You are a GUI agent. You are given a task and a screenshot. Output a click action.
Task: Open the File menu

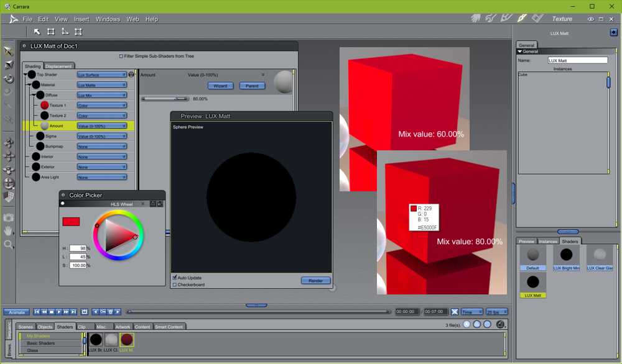pos(27,19)
